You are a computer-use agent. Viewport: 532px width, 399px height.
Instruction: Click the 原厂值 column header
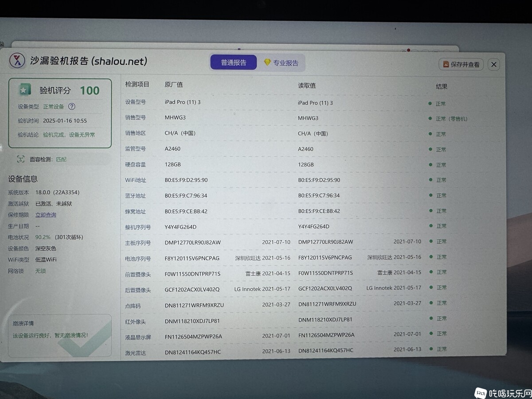174,85
